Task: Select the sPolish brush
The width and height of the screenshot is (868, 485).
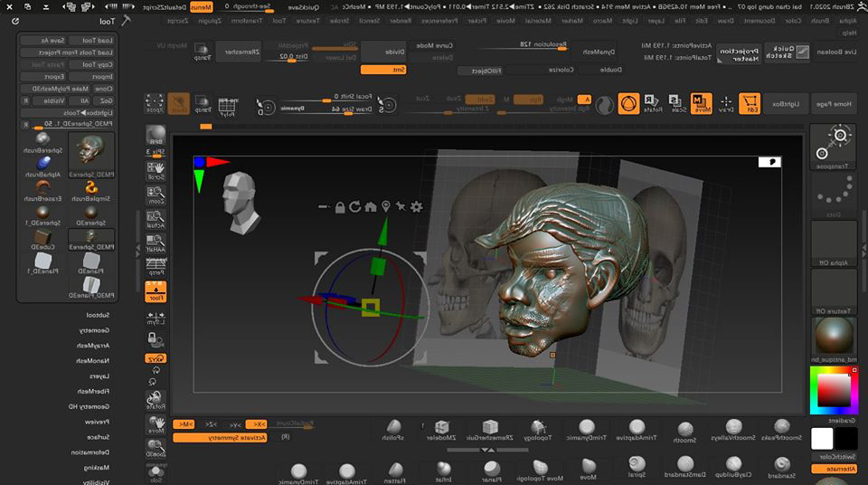Action: [x=393, y=430]
